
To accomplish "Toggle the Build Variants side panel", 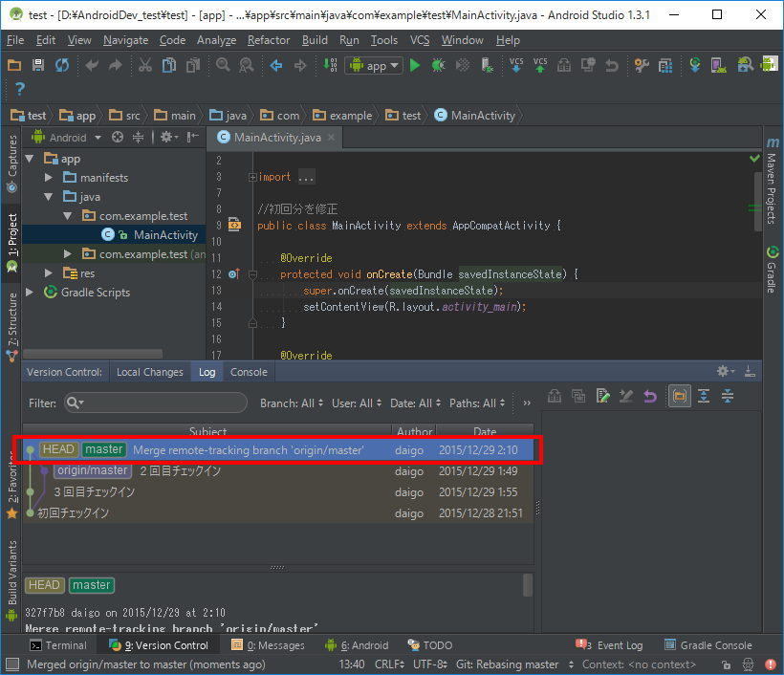I will tap(11, 580).
